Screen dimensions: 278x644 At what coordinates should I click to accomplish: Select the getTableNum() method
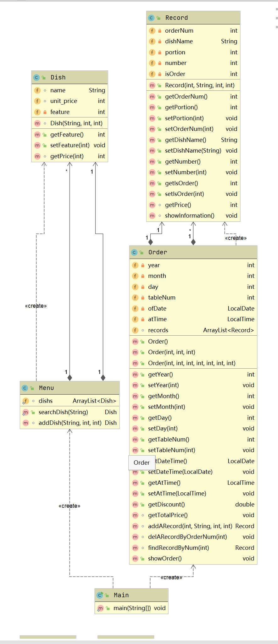[x=193, y=440]
